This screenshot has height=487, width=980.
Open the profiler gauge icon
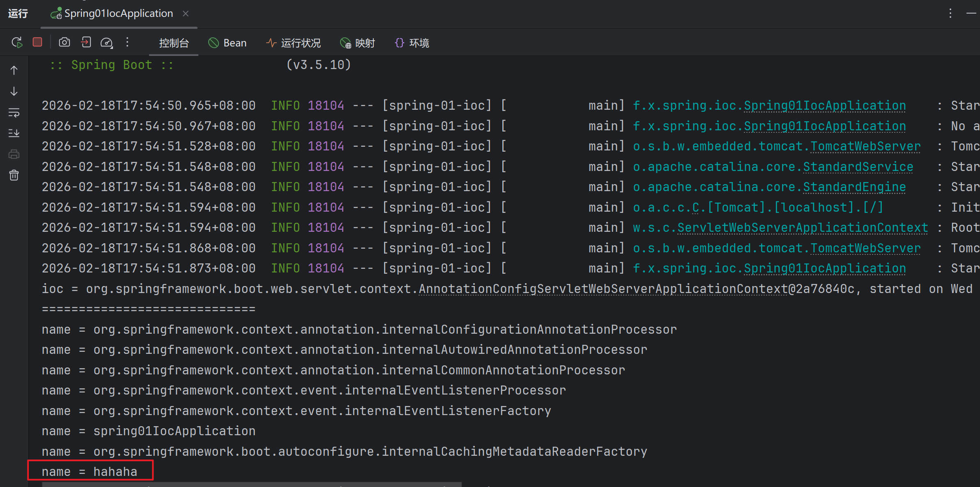106,43
